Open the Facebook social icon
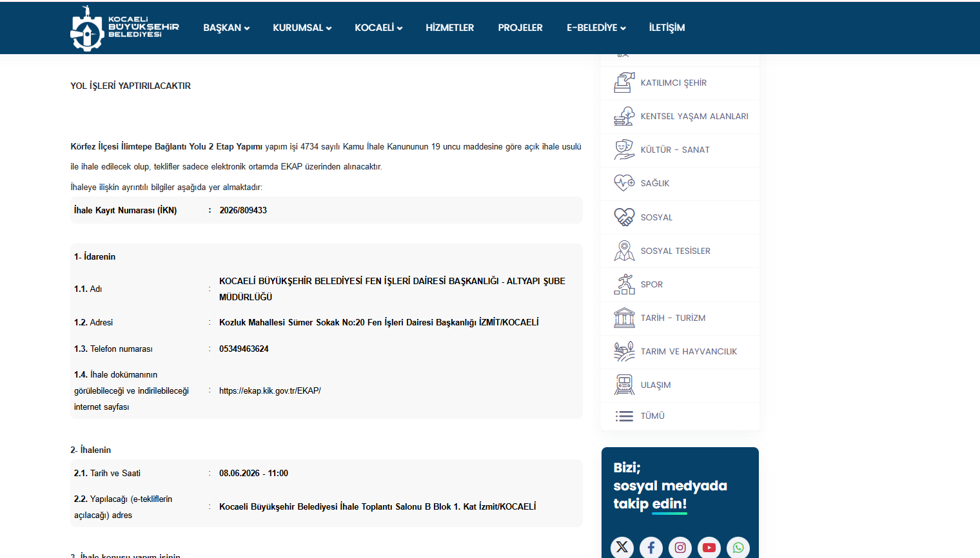The width and height of the screenshot is (980, 558). click(651, 547)
